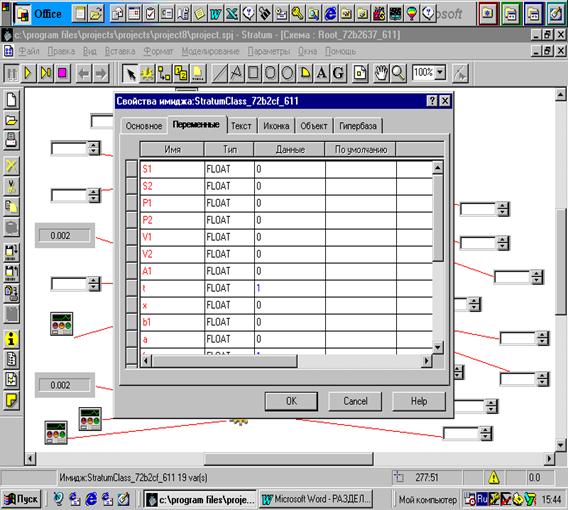The width and height of the screenshot is (568, 510).
Task: Click the variable table scroll-down arrow
Action: (438, 348)
